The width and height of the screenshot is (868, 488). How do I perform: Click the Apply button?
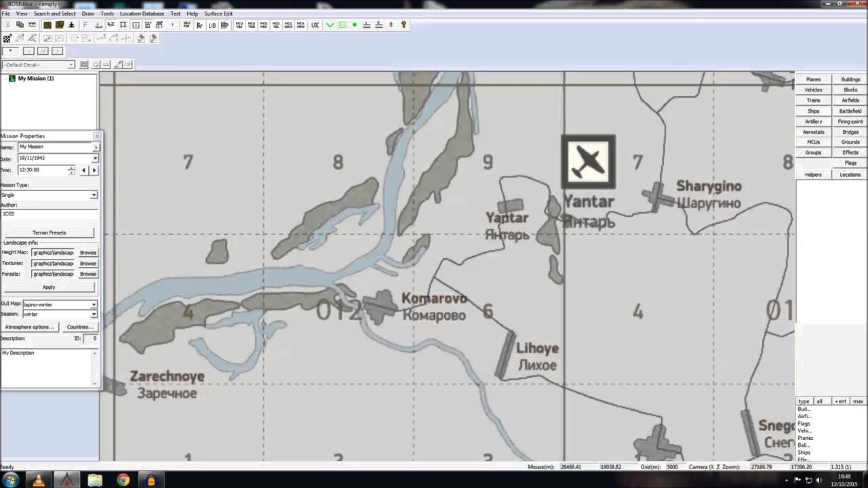pos(49,287)
